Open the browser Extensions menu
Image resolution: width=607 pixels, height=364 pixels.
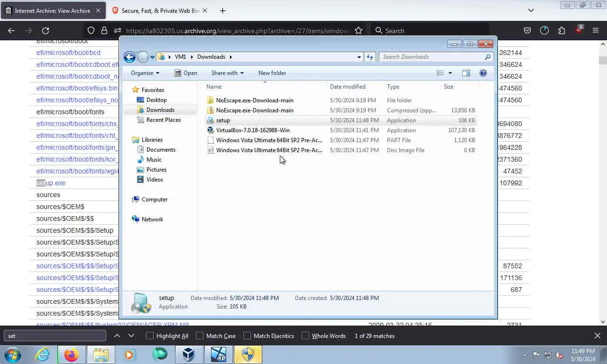click(x=561, y=31)
